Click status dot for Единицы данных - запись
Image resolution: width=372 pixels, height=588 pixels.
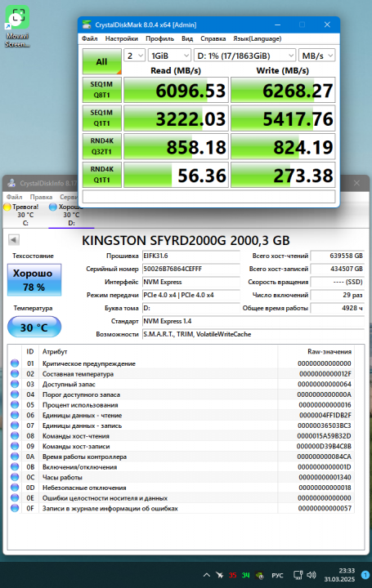[x=15, y=425]
